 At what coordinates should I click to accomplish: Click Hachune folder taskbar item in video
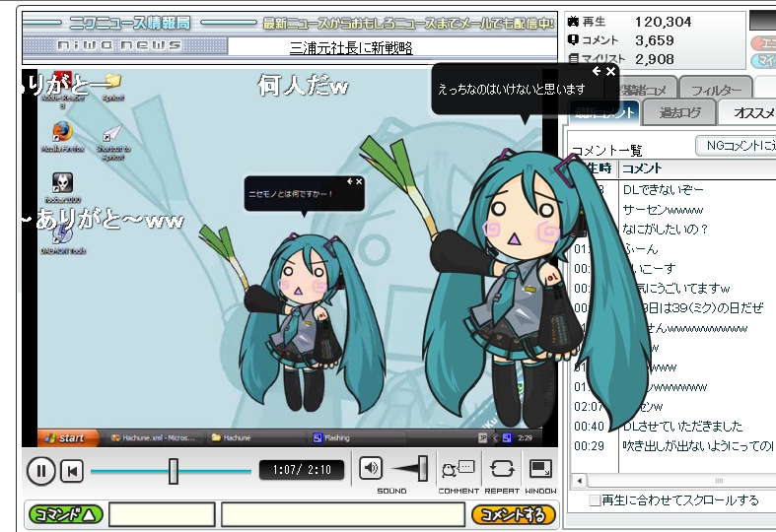232,437
